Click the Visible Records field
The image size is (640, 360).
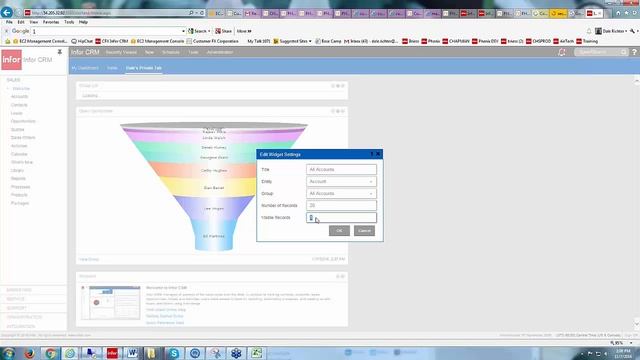coord(341,218)
